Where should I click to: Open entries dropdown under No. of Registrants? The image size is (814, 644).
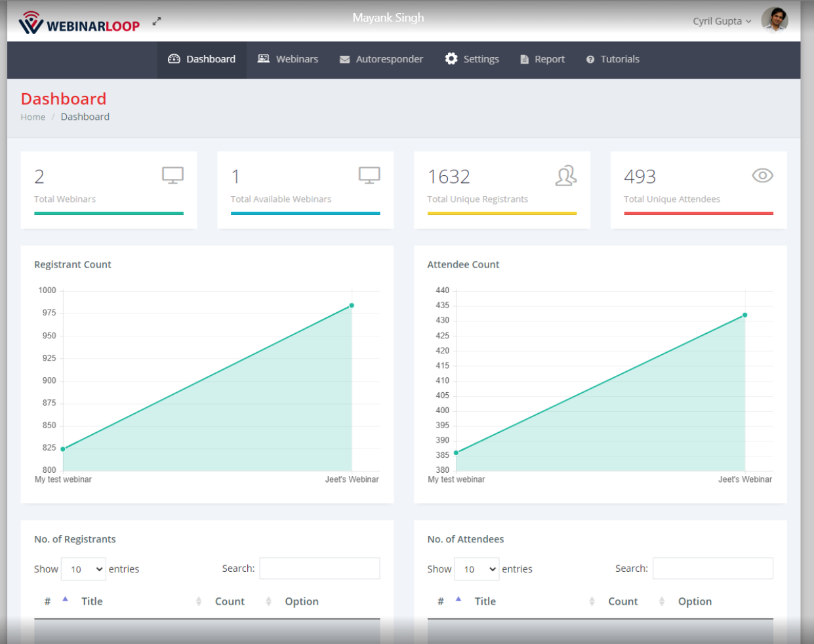(83, 569)
